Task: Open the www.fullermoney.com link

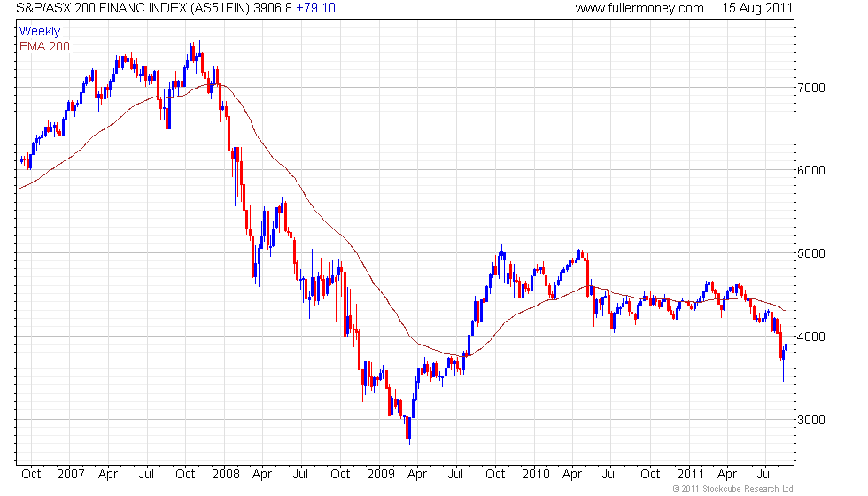Action: [x=639, y=8]
